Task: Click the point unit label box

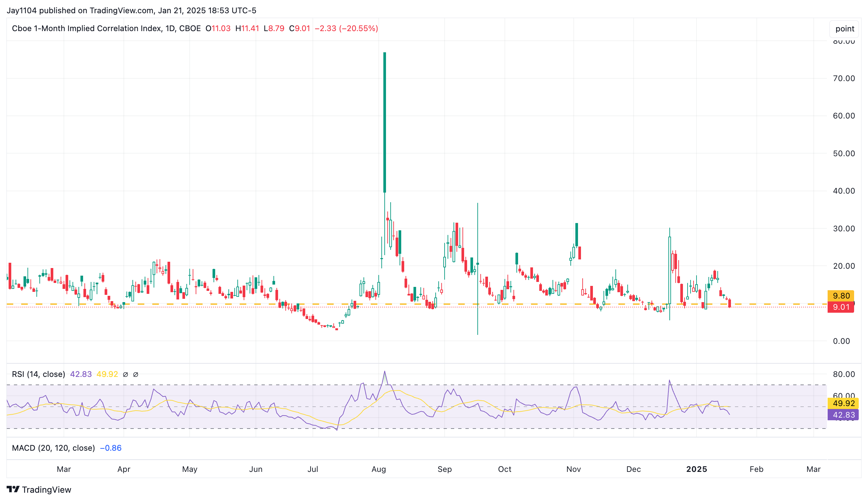Action: 844,29
